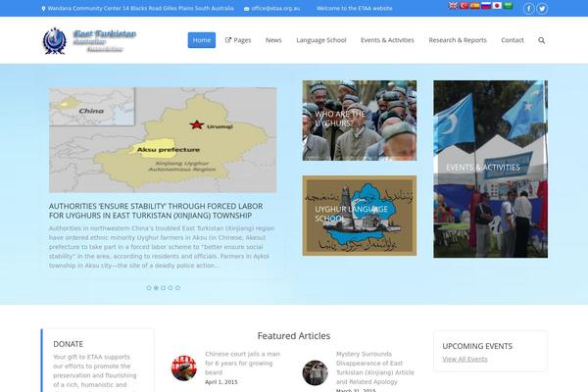Switch language via the Saudi Arabian flag
The width and height of the screenshot is (588, 392).
pos(508,6)
